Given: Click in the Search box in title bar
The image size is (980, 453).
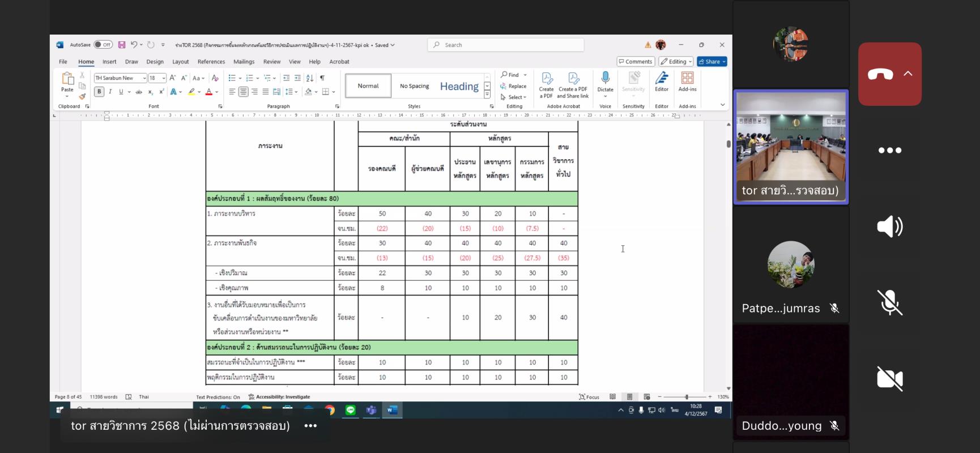Looking at the screenshot, I should 506,45.
